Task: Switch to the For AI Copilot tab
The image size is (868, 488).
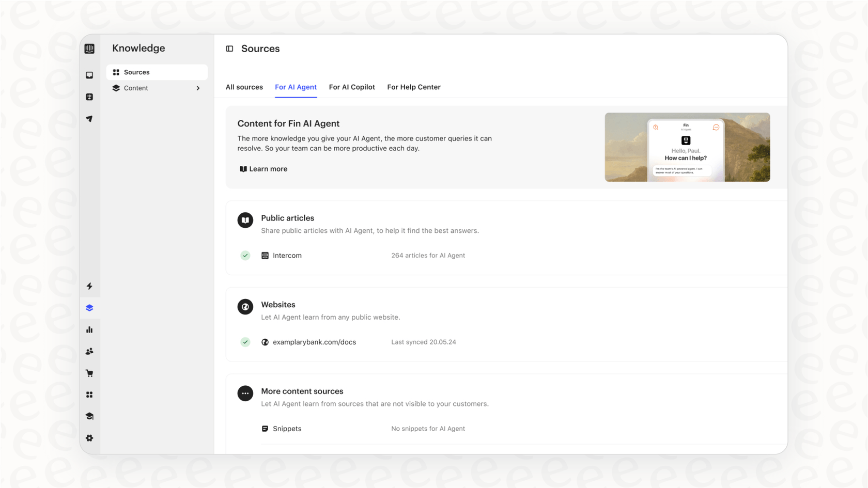Action: (x=352, y=87)
